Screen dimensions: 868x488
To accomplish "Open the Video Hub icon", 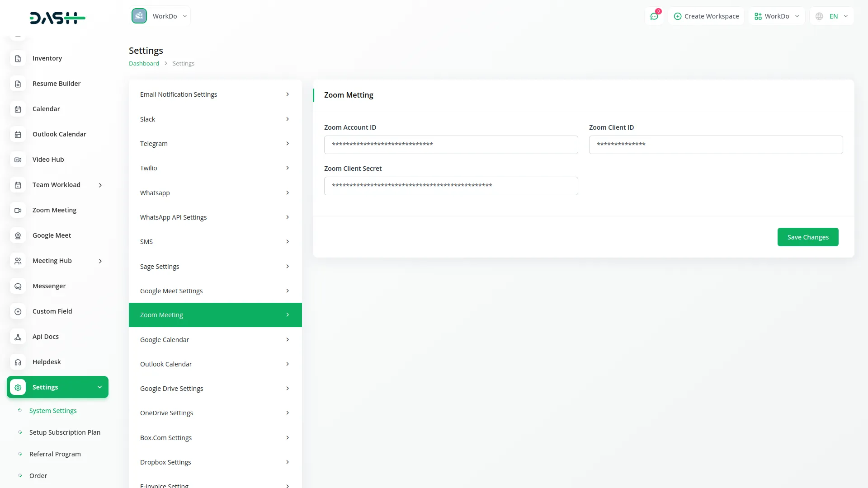I will 18,160.
